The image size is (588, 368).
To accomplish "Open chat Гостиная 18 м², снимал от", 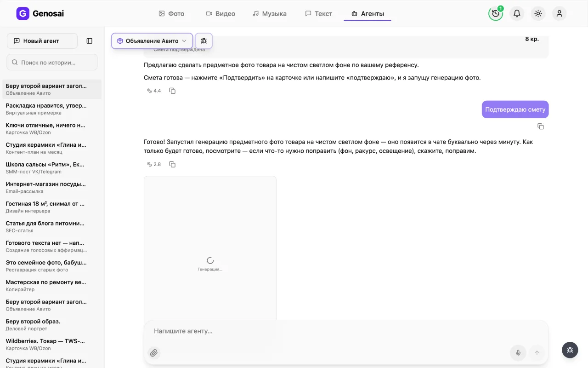I will (52, 207).
